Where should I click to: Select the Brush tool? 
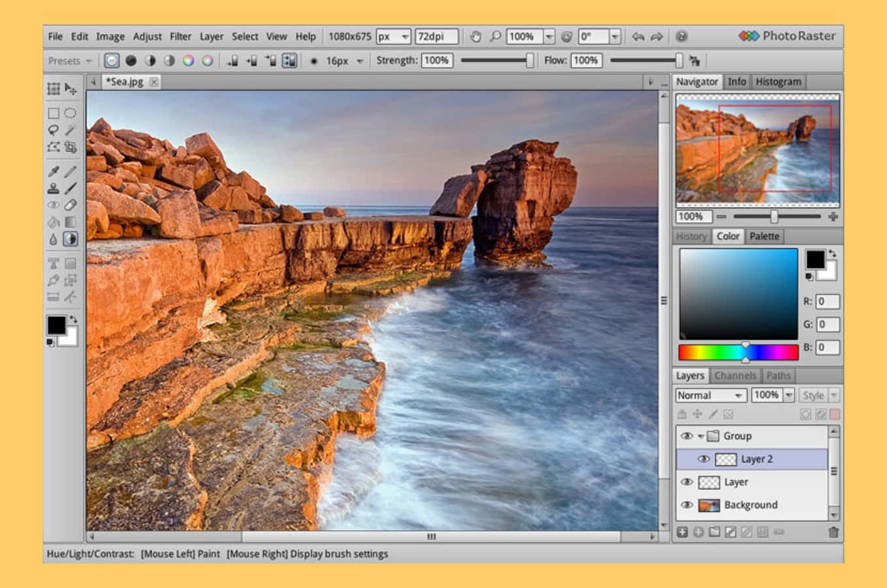pyautogui.click(x=71, y=188)
